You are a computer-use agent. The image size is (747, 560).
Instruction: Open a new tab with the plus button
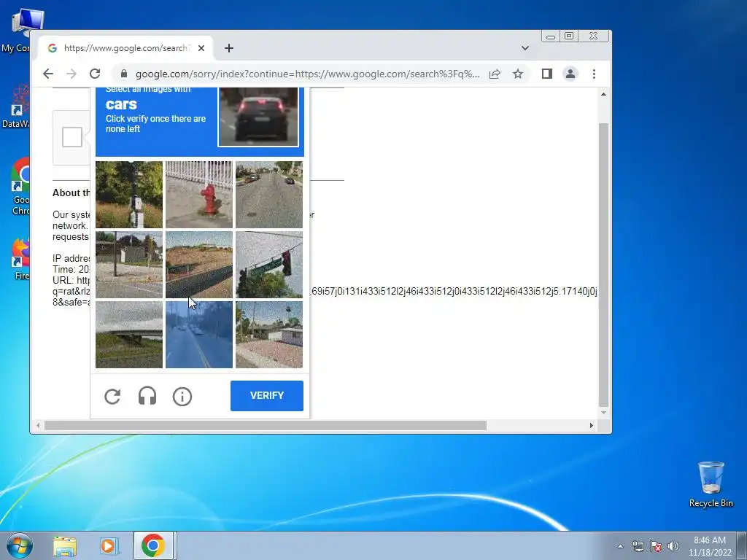[229, 48]
